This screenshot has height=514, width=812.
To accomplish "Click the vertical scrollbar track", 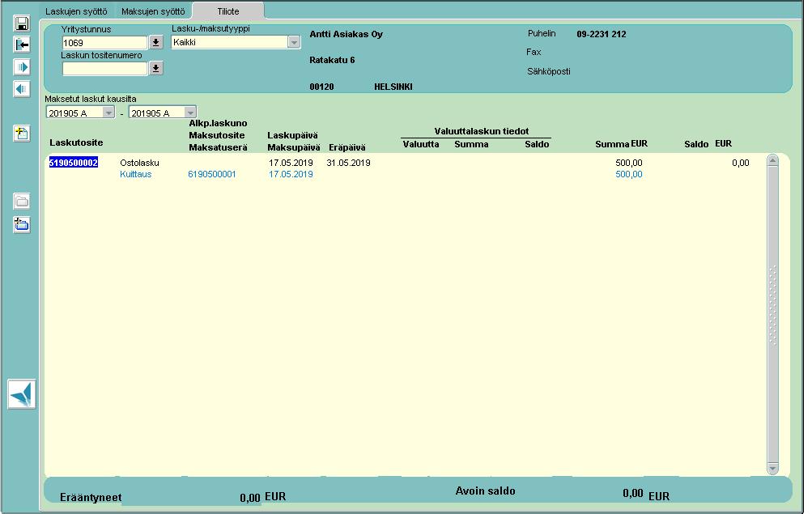I will (772, 314).
